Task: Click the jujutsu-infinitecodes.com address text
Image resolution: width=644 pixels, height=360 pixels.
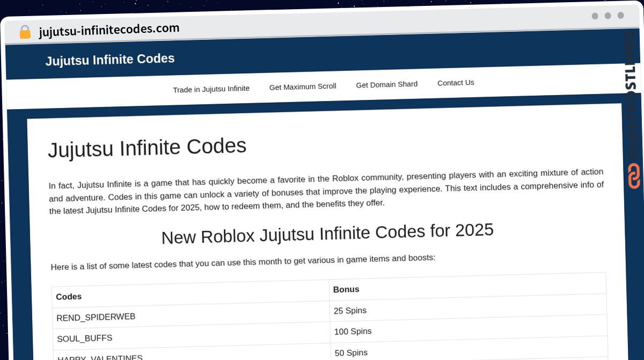Action: [x=109, y=30]
